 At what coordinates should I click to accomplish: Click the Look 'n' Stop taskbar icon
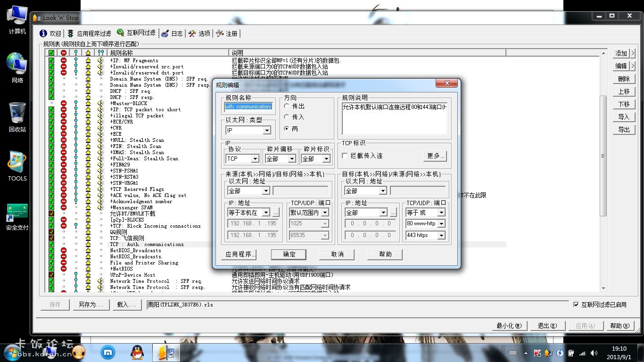click(x=166, y=352)
